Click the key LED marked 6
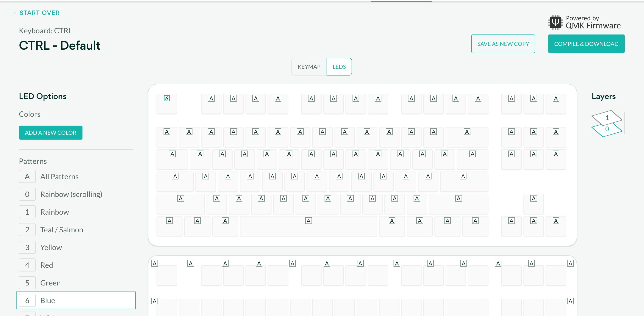644x316 pixels. point(167,98)
